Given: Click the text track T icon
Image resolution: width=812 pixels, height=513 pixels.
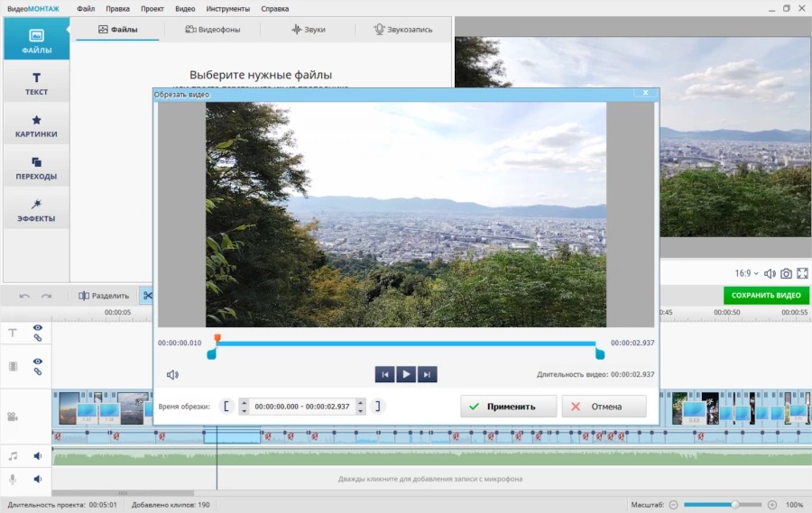Looking at the screenshot, I should coord(13,333).
